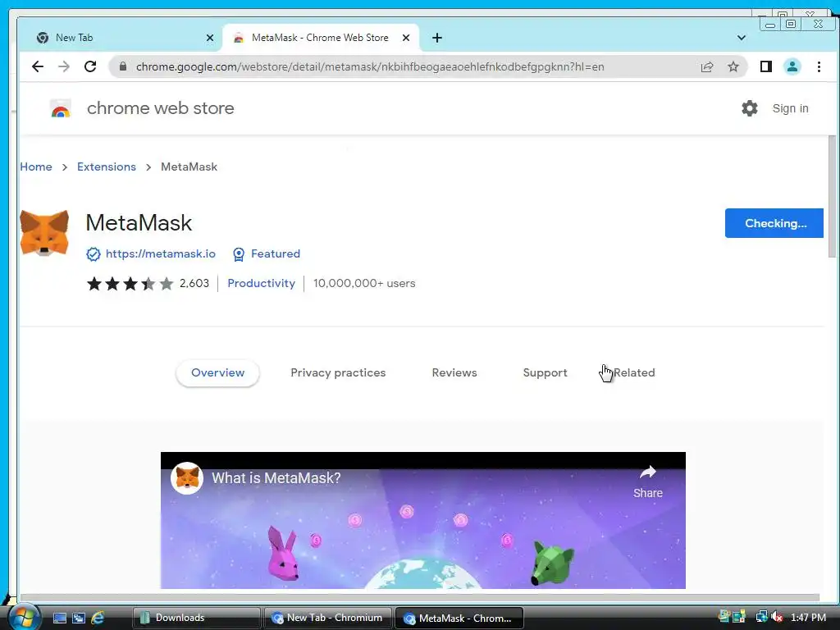Launch Internet Explorer from quick launch
The width and height of the screenshot is (840, 630).
[x=98, y=618]
